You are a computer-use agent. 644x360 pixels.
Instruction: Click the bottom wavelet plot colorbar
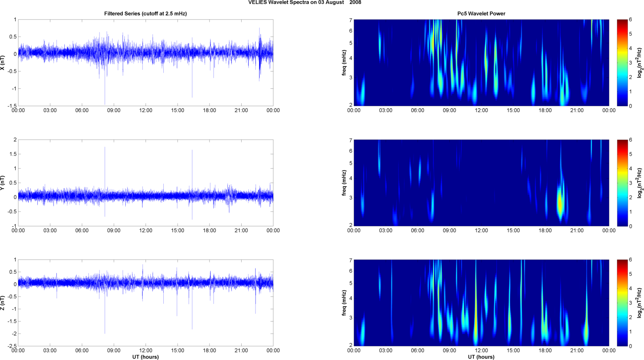(x=622, y=303)
